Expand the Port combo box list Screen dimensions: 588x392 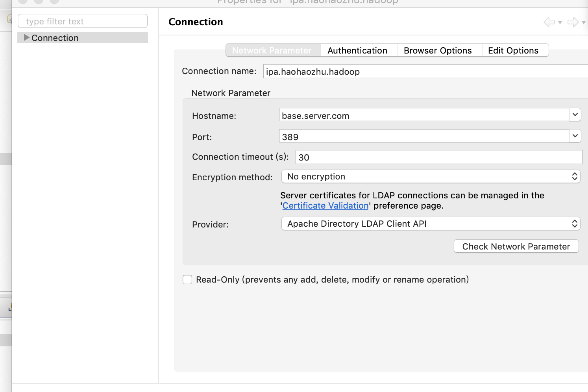click(575, 136)
